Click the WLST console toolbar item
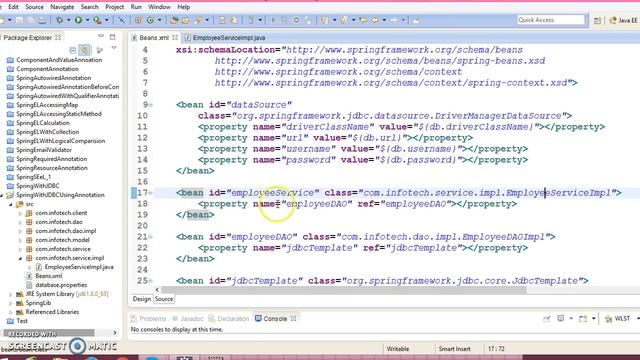 click(618, 319)
